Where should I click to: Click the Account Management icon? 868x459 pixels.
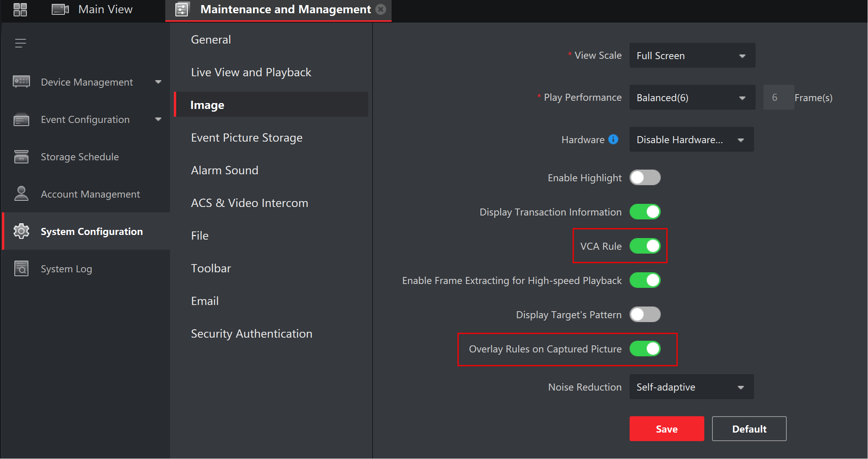21,194
